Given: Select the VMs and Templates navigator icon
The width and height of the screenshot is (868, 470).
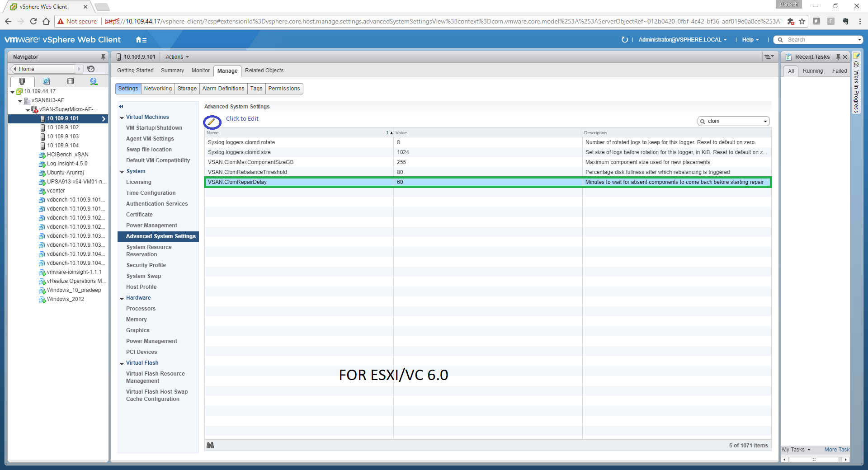Looking at the screenshot, I should [x=46, y=81].
